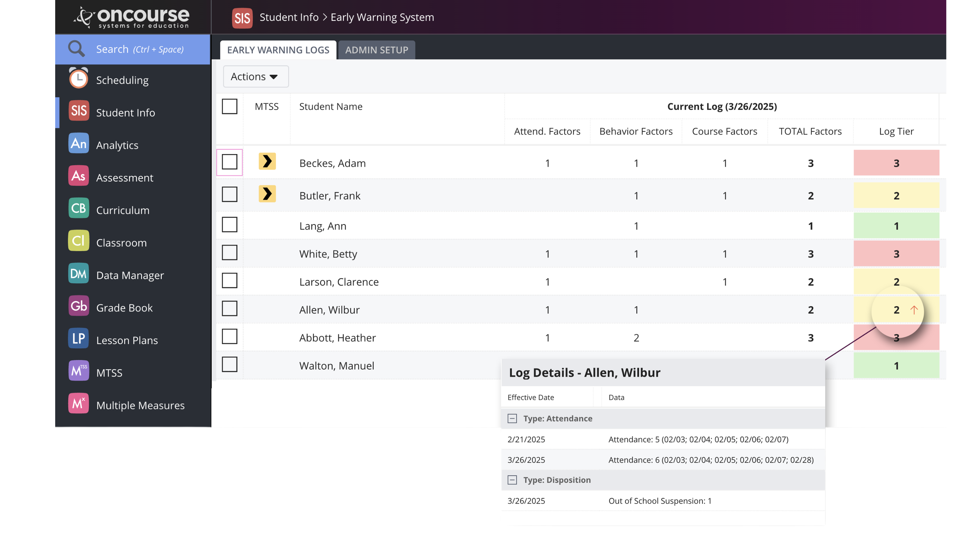The height and width of the screenshot is (551, 980).
Task: Switch to the Admin Setup tab
Action: [376, 50]
